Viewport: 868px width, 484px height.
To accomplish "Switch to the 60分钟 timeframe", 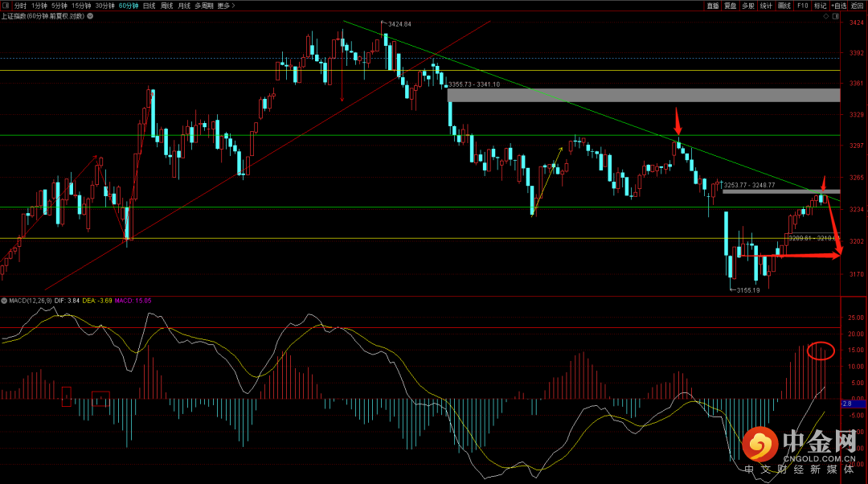I will [x=128, y=6].
